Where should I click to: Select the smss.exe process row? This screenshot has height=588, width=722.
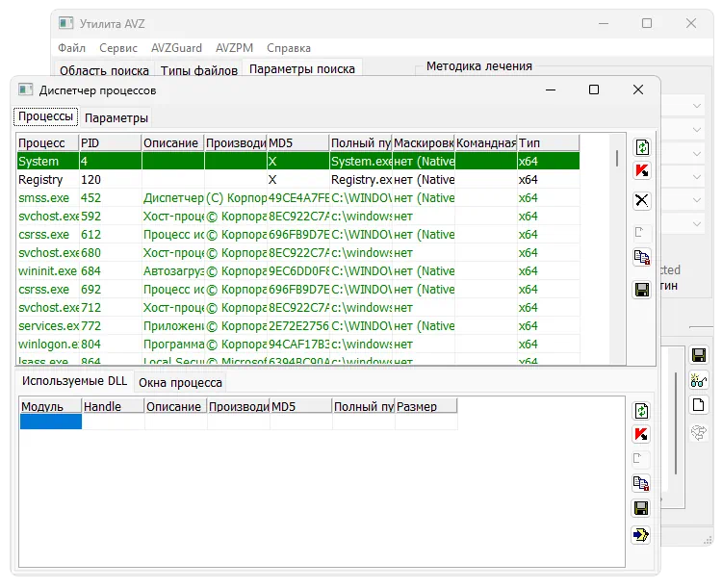pos(297,198)
